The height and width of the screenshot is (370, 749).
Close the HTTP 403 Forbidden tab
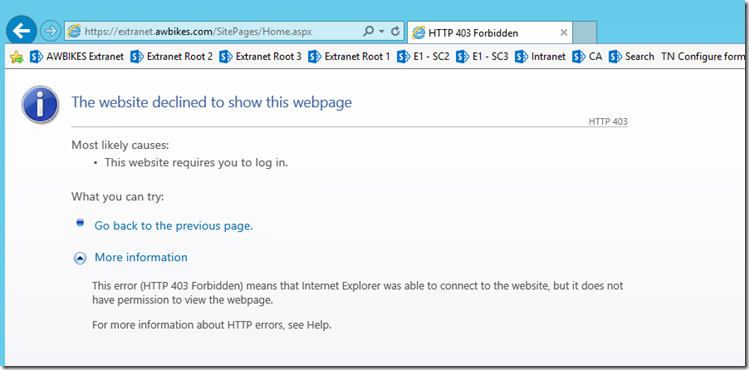pyautogui.click(x=564, y=32)
